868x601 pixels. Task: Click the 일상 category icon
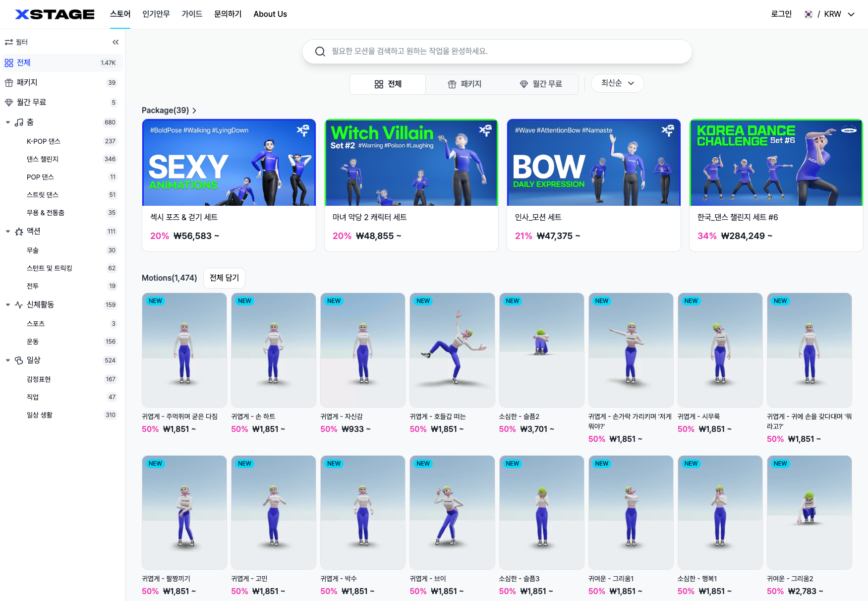(x=19, y=361)
